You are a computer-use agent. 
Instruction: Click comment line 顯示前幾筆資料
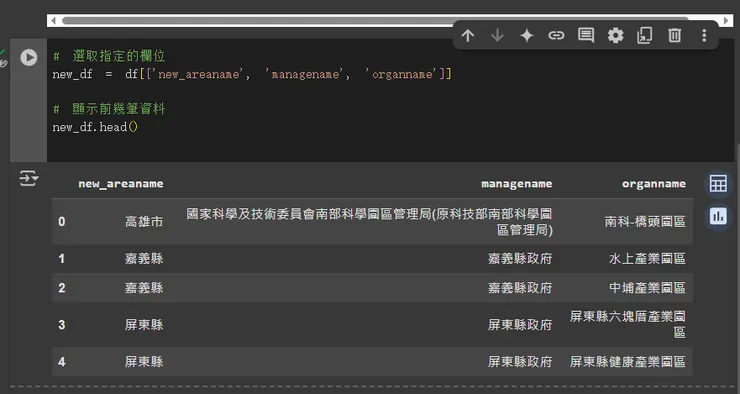pos(109,109)
